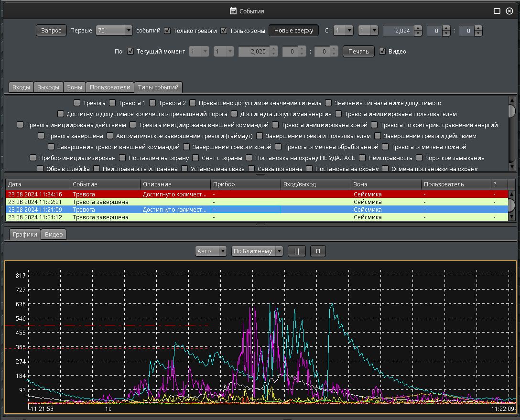This screenshot has height=420, width=520.
Task: Maximize the События window
Action: click(497, 11)
